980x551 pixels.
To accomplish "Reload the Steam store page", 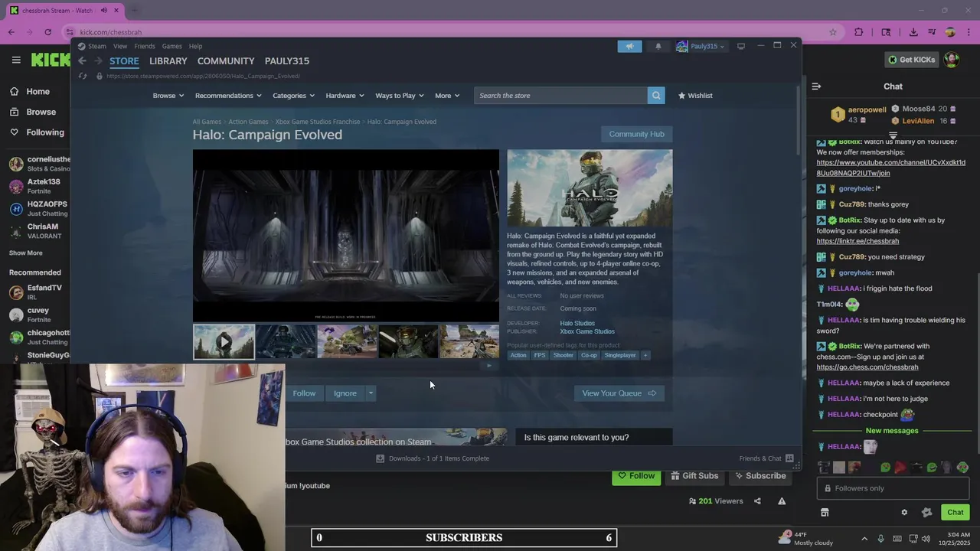I will point(83,76).
